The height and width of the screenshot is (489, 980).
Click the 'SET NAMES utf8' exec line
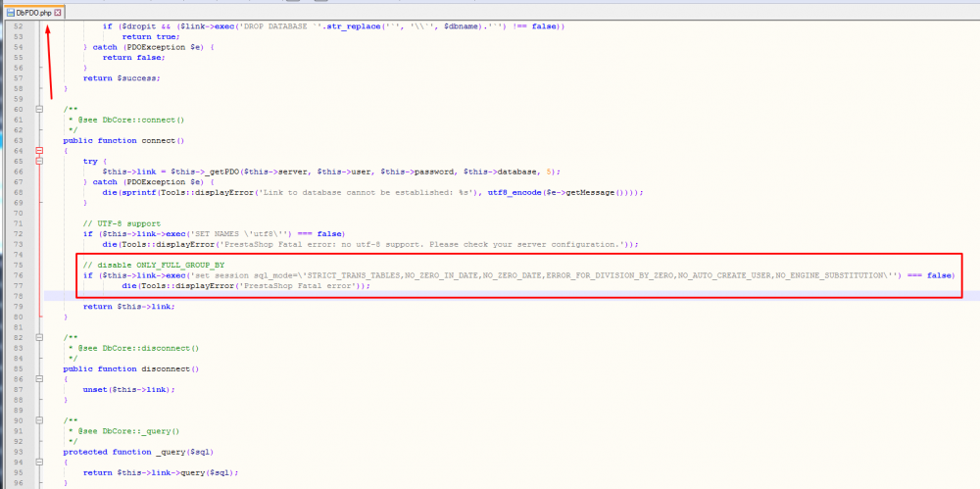tap(215, 234)
